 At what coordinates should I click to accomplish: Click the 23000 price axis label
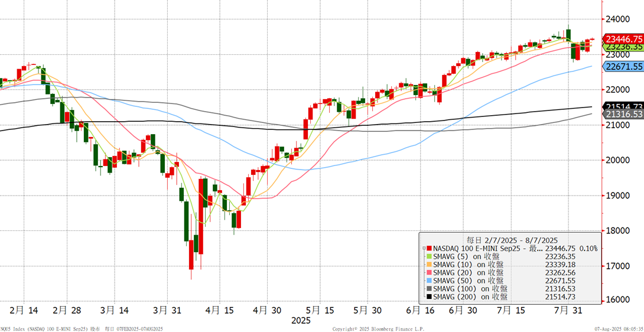(619, 54)
